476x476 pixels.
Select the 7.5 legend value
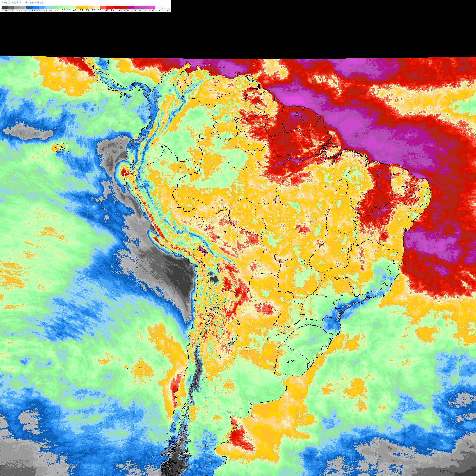(x=94, y=10)
